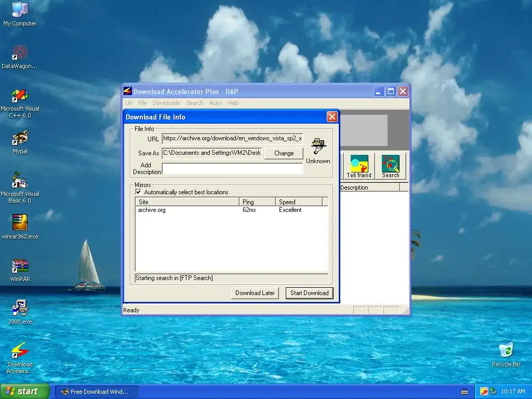Click Starting search in [FTP Search] status

(174, 278)
